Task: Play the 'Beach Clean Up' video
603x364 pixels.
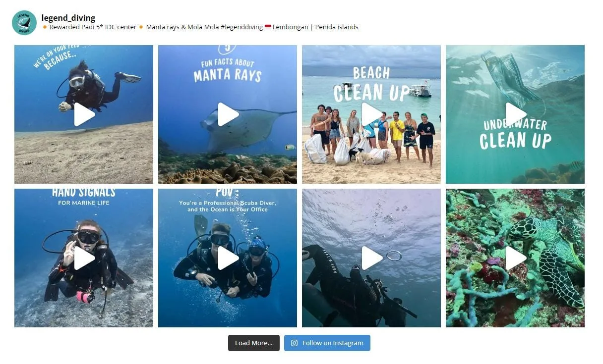Action: [371, 114]
